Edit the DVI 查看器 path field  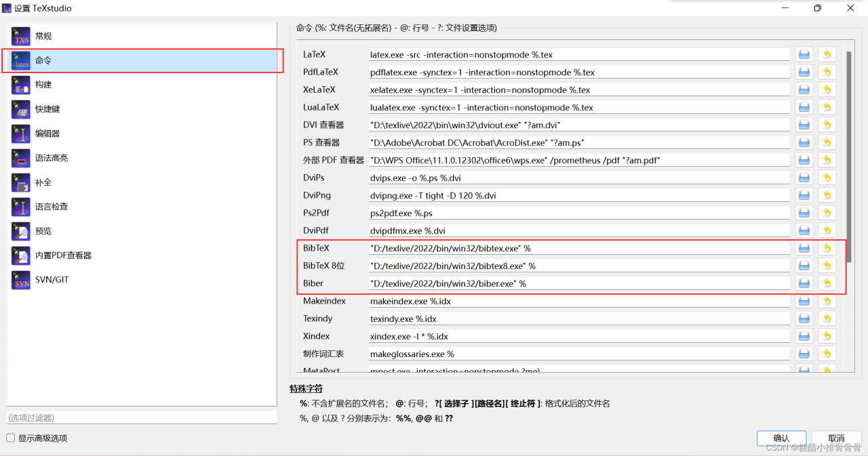click(580, 125)
